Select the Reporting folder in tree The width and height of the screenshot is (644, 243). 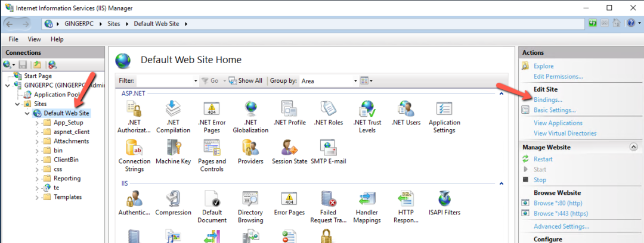[67, 178]
